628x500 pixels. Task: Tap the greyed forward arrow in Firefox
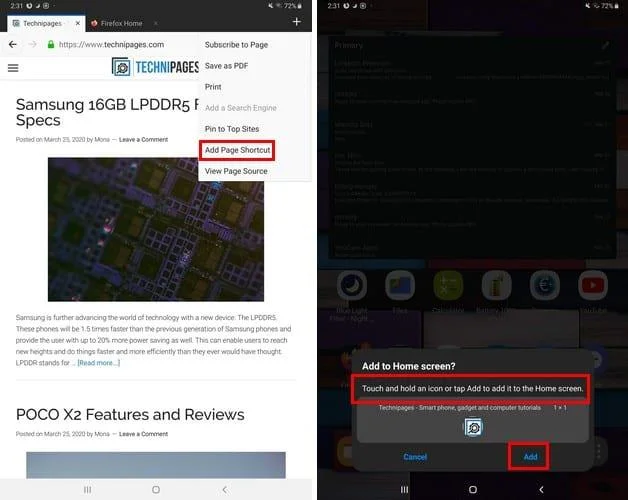click(x=32, y=44)
